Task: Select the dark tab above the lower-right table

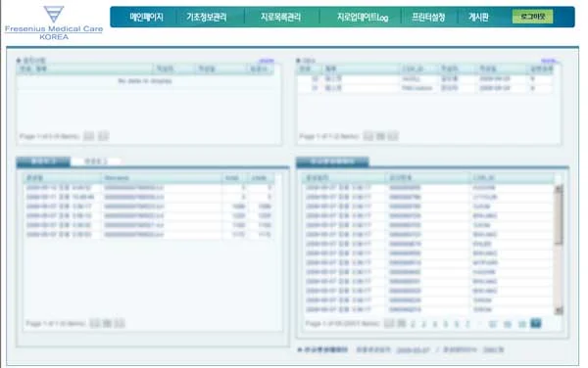Action: coord(332,161)
